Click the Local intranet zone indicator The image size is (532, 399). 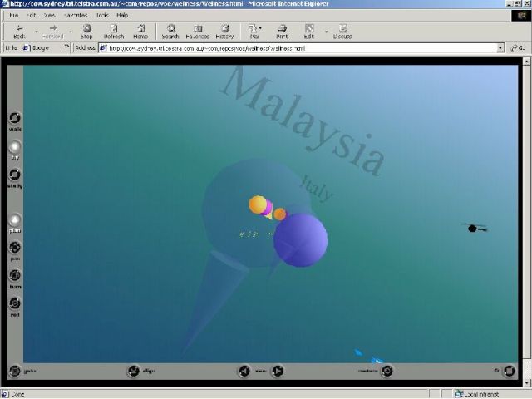(478, 394)
